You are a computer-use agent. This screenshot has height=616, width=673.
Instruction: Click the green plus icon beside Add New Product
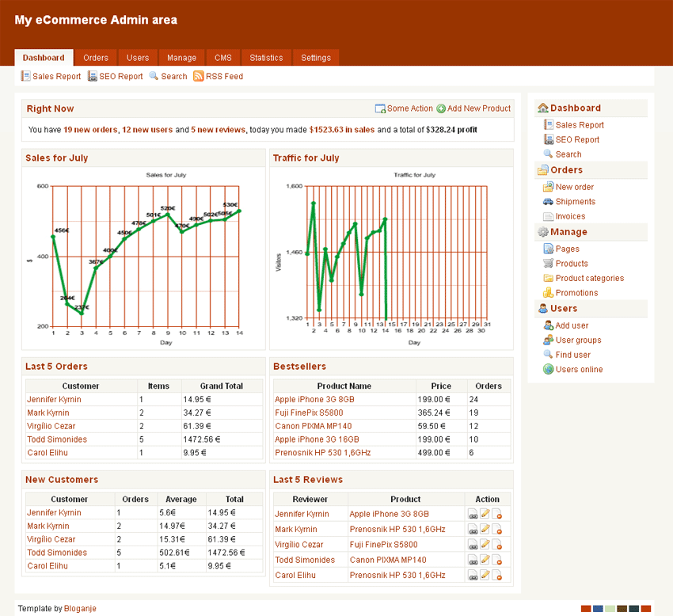pyautogui.click(x=441, y=108)
